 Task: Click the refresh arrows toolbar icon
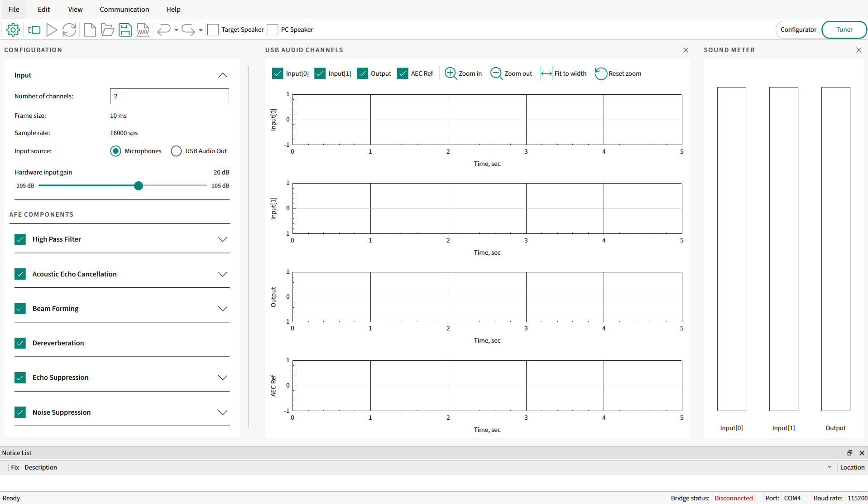click(69, 30)
